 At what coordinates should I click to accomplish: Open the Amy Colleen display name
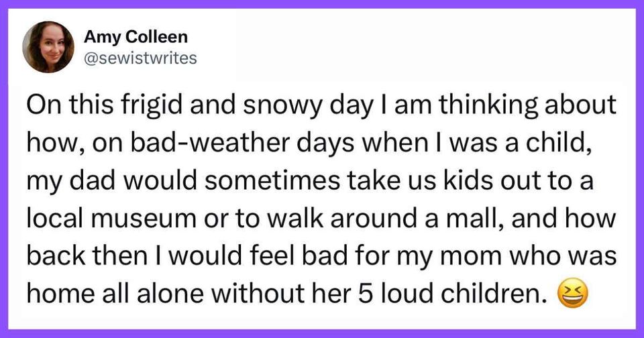coord(136,37)
